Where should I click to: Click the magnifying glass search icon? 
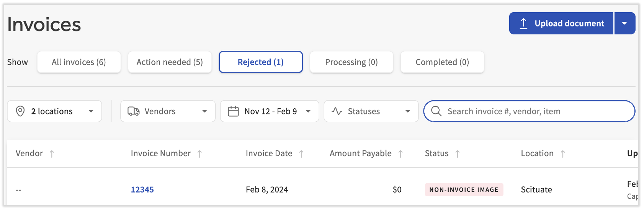[436, 111]
